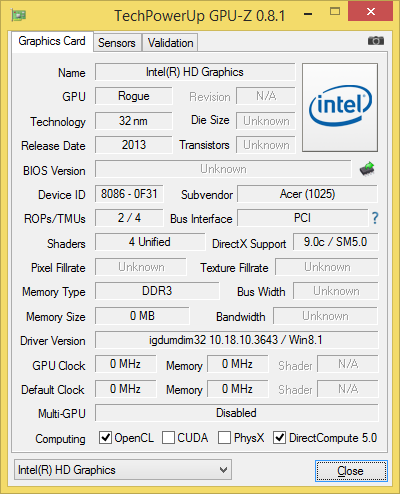
Task: Click the Device ID field 8086 - 0F31
Action: [x=129, y=194]
